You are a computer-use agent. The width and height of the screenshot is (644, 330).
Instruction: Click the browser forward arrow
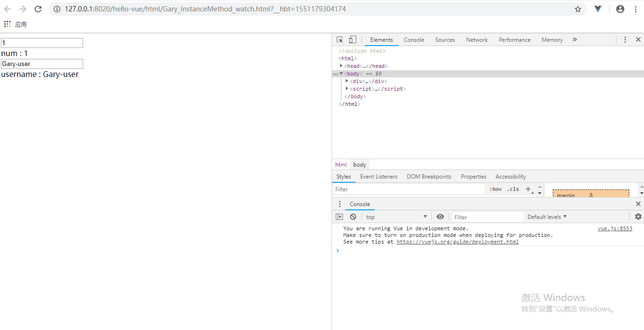23,9
